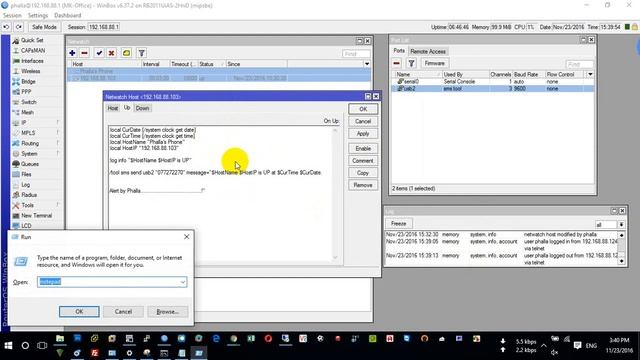Toggle Safe Mode button
Viewport: 640px width, 360px height.
44,27
